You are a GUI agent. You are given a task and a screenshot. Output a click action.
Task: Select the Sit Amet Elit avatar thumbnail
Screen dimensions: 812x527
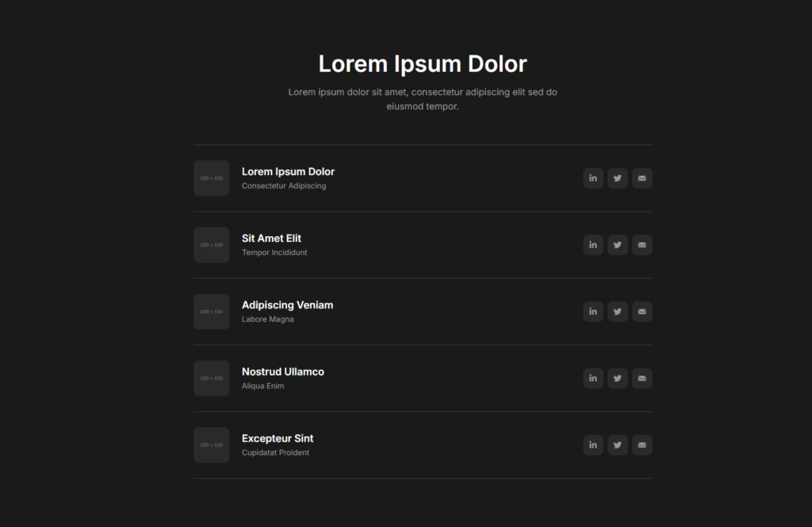click(211, 245)
